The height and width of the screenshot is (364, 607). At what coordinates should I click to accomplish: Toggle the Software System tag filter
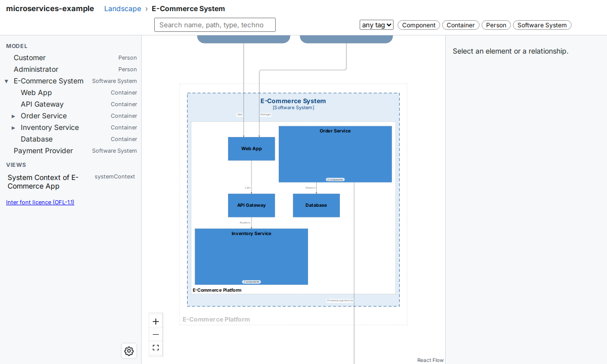pyautogui.click(x=542, y=25)
